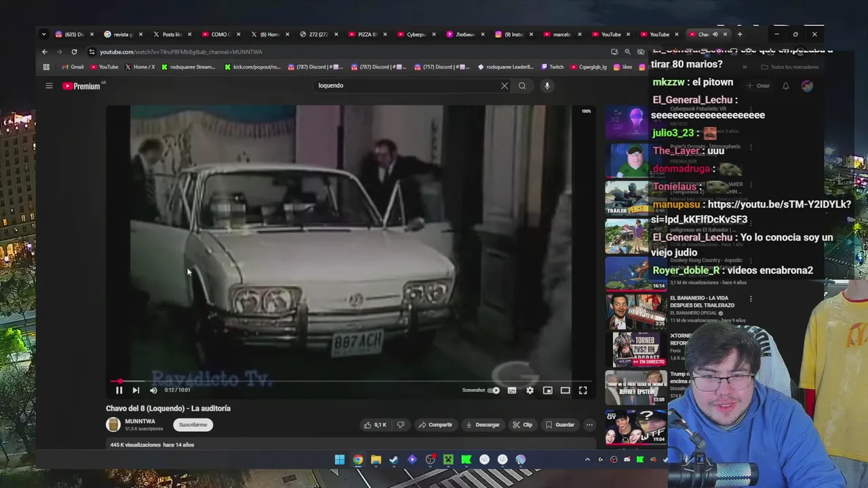Enable theater mode in player

click(x=565, y=390)
